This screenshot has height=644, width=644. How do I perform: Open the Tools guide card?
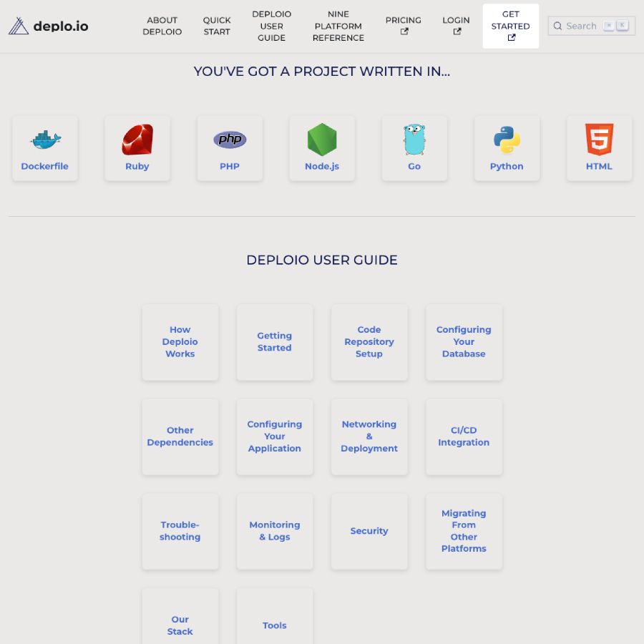[x=275, y=616]
